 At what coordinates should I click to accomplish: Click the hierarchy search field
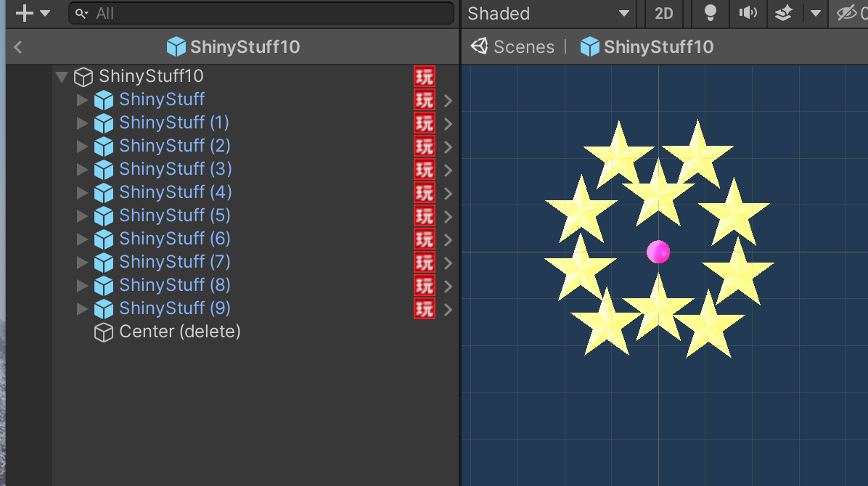(x=261, y=13)
